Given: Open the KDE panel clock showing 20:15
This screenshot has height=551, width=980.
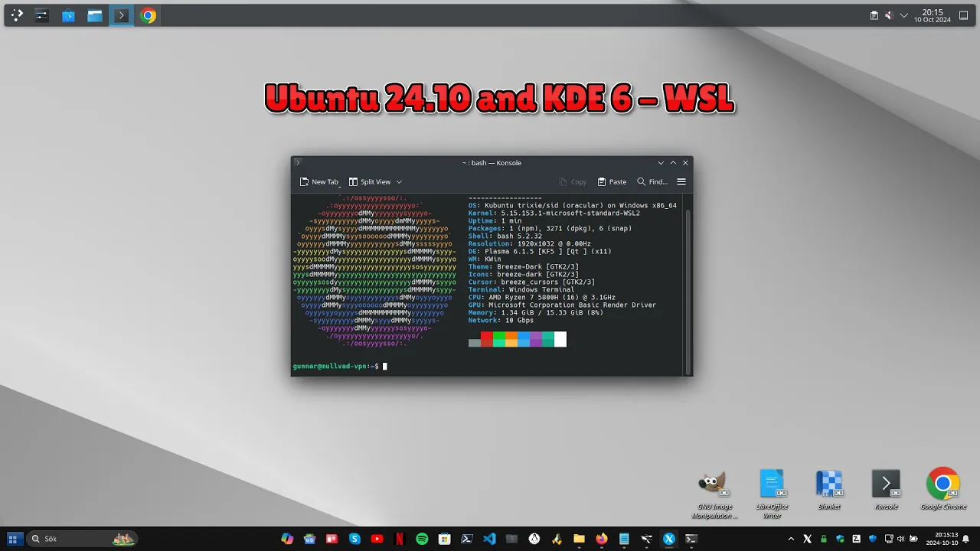Looking at the screenshot, I should 933,15.
